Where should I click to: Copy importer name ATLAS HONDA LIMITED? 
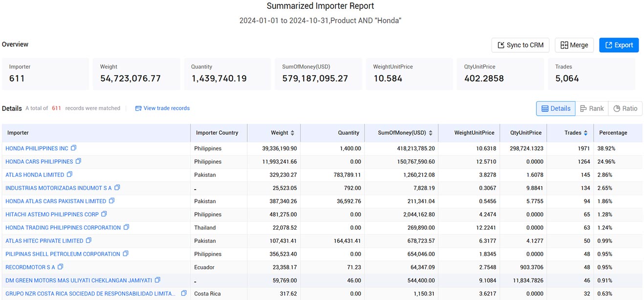(x=69, y=174)
